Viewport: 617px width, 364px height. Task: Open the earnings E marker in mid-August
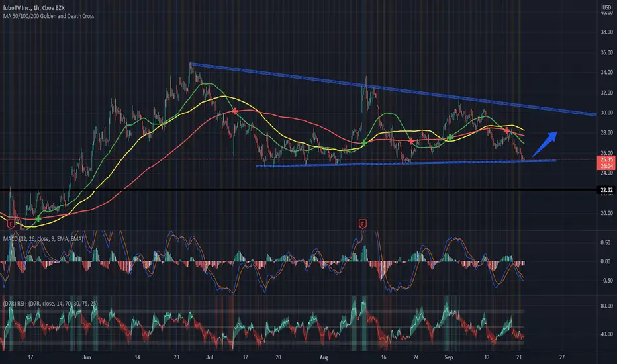click(362, 224)
